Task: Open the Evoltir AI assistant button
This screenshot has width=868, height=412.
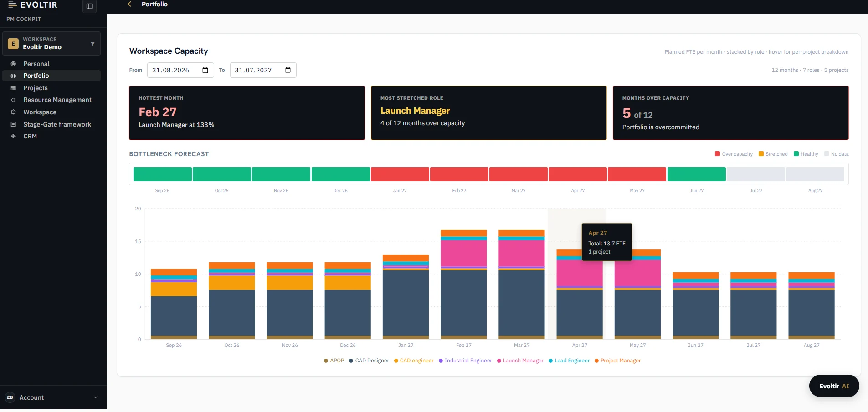Action: click(834, 386)
